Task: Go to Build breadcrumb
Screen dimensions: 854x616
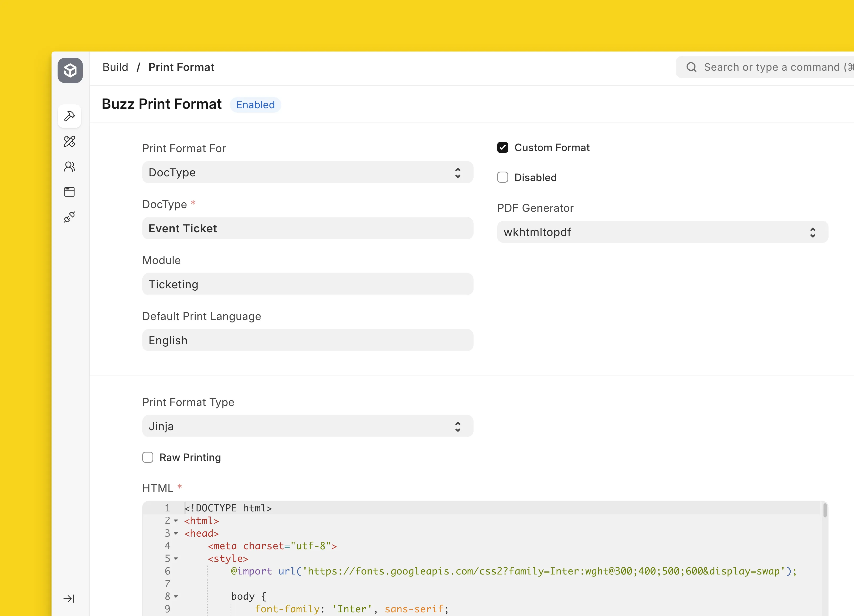Action: point(115,67)
